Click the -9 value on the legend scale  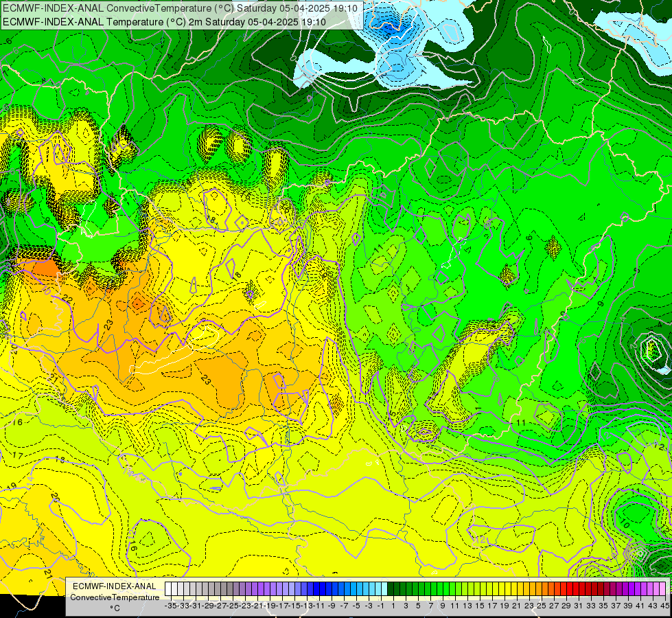coord(332,606)
